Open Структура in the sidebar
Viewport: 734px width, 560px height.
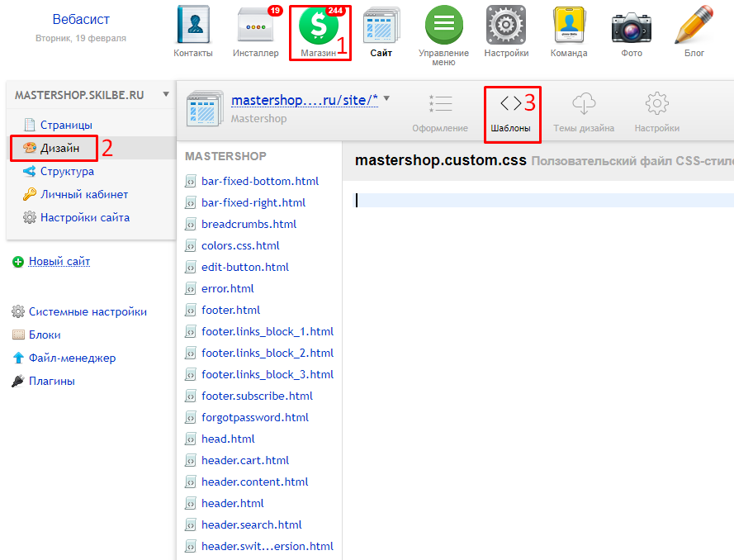click(67, 172)
